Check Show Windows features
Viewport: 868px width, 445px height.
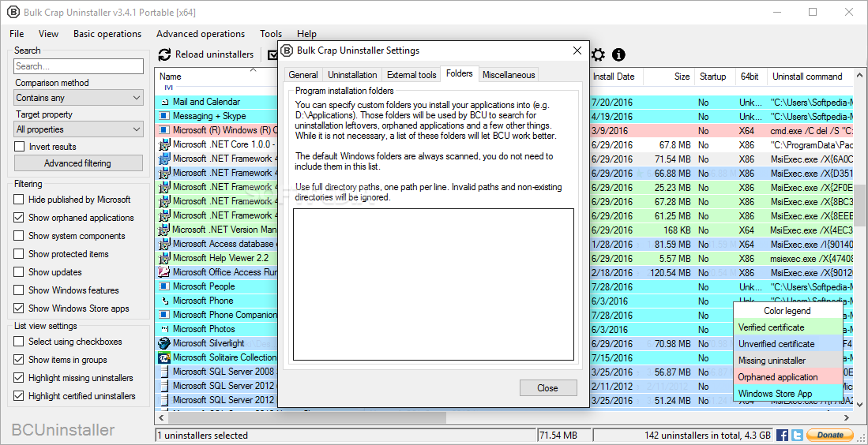point(20,290)
